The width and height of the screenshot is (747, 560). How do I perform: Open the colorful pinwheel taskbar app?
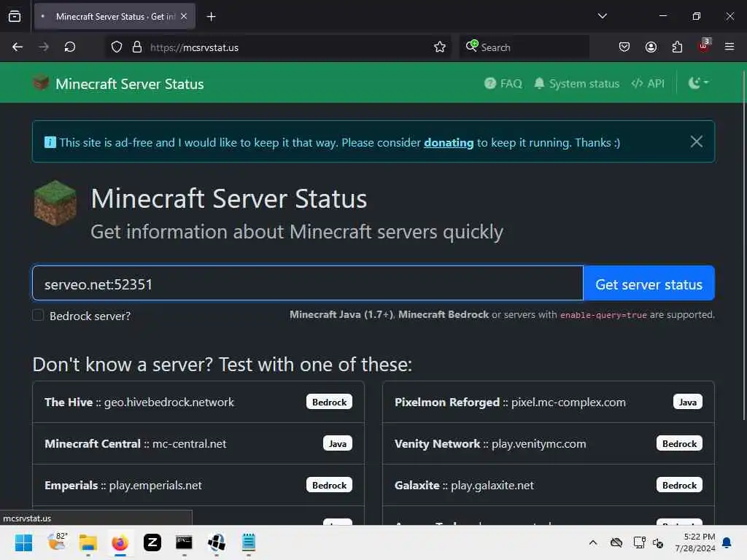(x=216, y=542)
